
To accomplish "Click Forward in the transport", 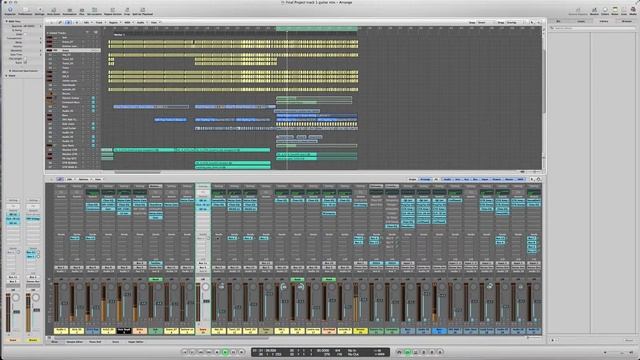I will [x=209, y=352].
